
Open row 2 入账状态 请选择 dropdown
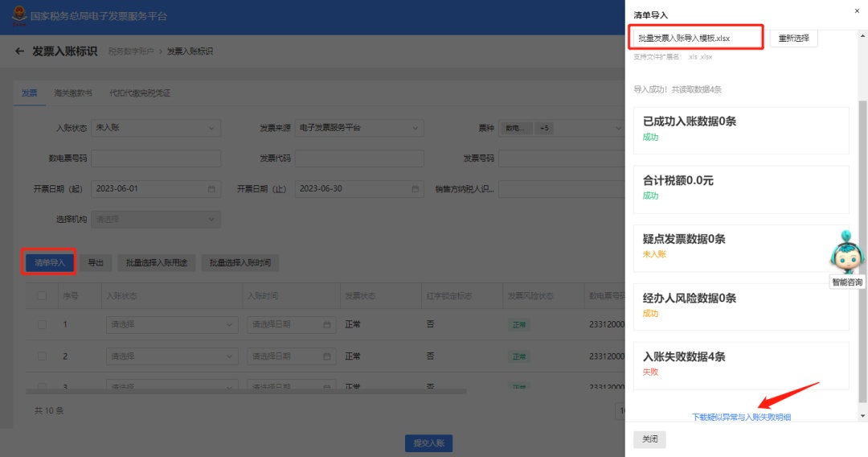pyautogui.click(x=172, y=356)
